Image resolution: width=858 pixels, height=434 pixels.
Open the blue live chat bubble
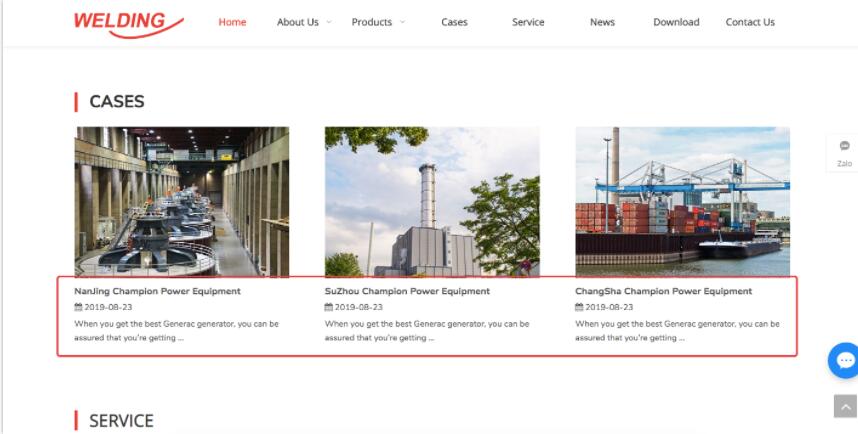click(845, 360)
